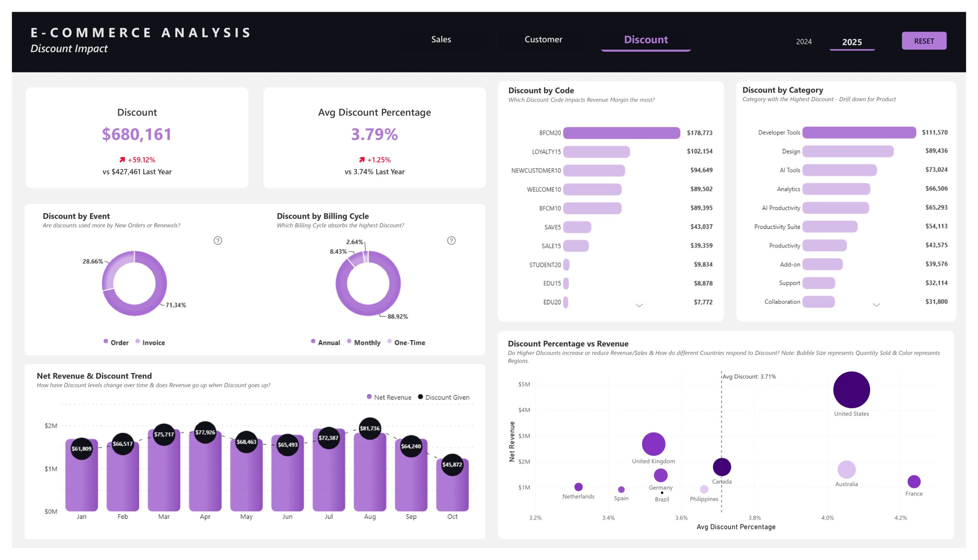Expand the Discount by Code list chevron

pos(639,305)
